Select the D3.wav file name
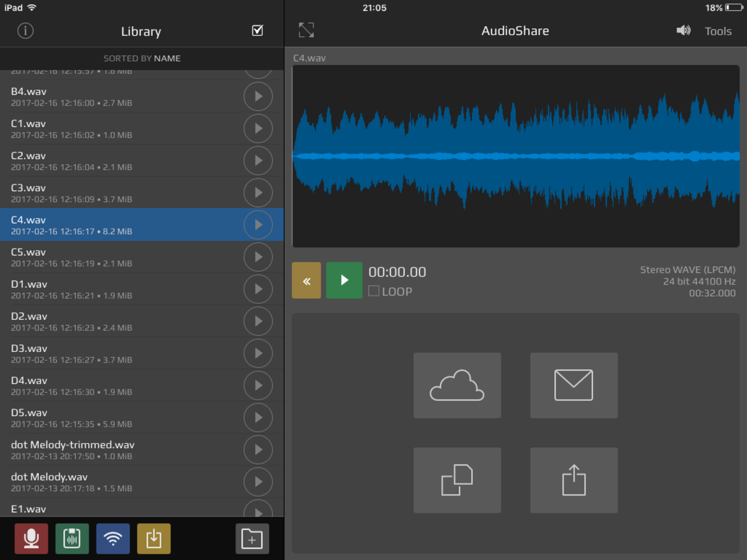The width and height of the screenshot is (747, 560). tap(29, 349)
